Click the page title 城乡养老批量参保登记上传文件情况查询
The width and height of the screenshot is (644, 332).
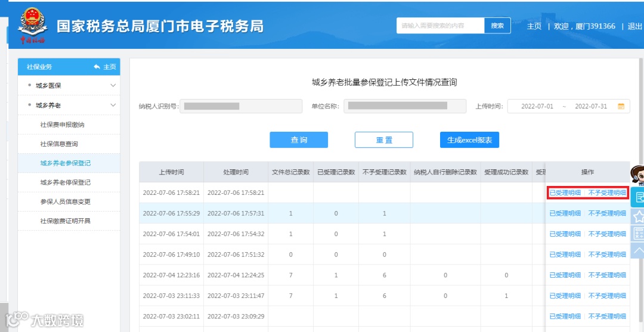385,82
